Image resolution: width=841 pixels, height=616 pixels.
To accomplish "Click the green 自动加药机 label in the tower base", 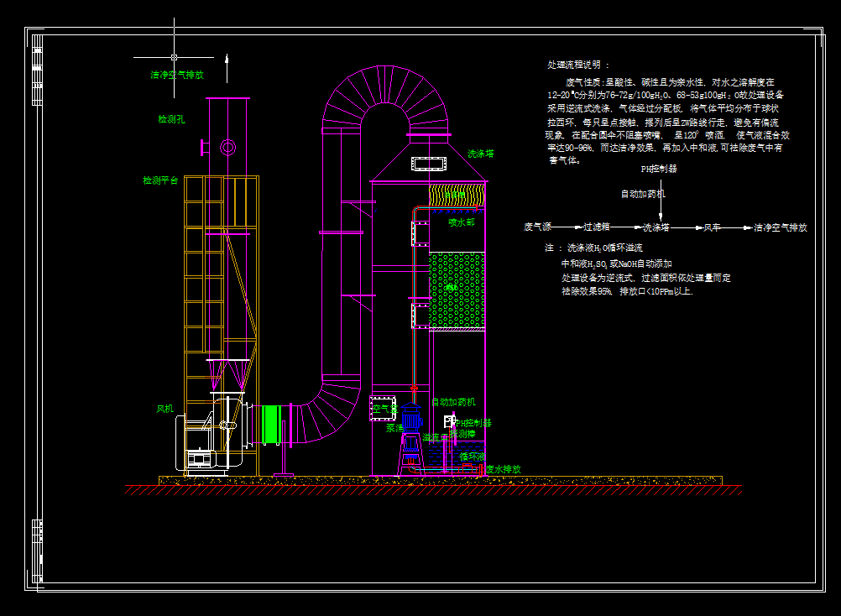I will point(454,401).
